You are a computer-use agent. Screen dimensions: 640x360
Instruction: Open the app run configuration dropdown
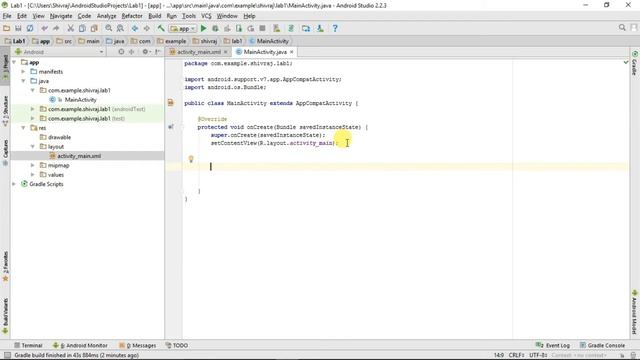coord(183,28)
